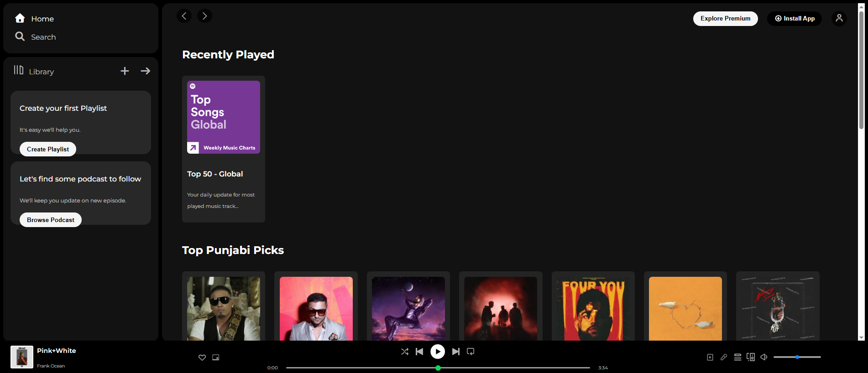The image size is (868, 373).
Task: Adjust the volume slider
Action: tap(797, 357)
